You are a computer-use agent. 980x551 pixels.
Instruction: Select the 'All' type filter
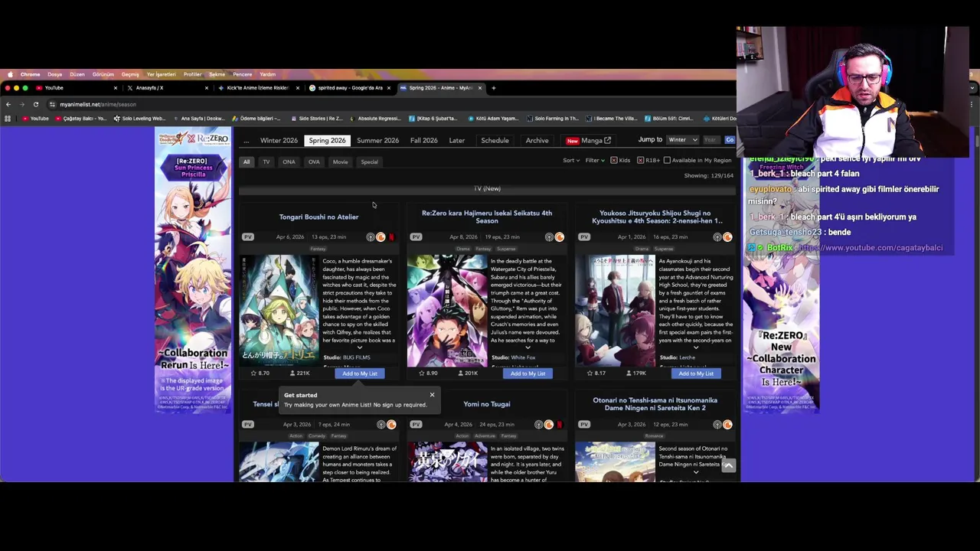point(247,162)
